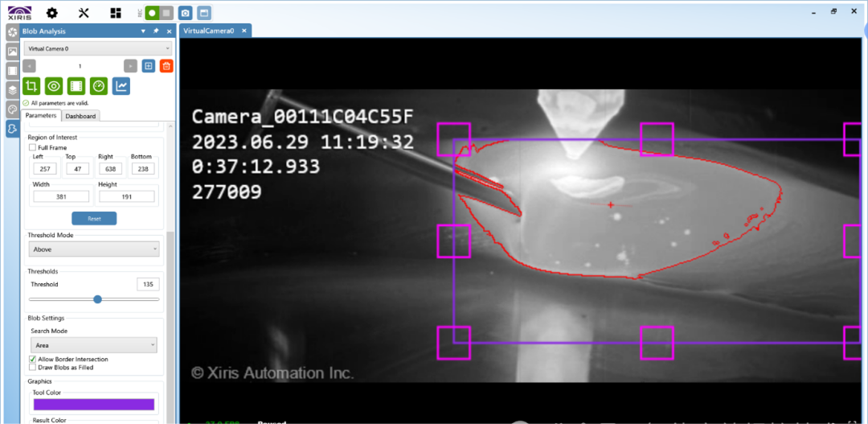The image size is (868, 424).
Task: Close the VirtualCamera0 tab
Action: (244, 31)
